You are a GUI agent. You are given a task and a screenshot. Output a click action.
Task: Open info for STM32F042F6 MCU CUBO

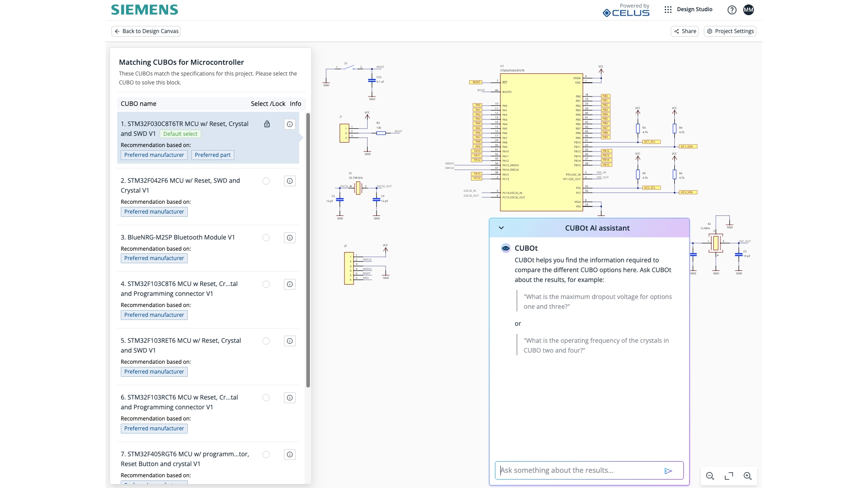pyautogui.click(x=290, y=181)
